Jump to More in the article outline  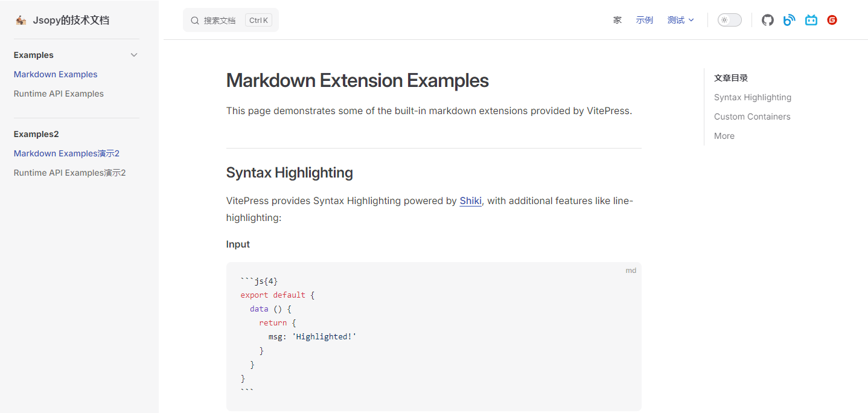tap(724, 136)
